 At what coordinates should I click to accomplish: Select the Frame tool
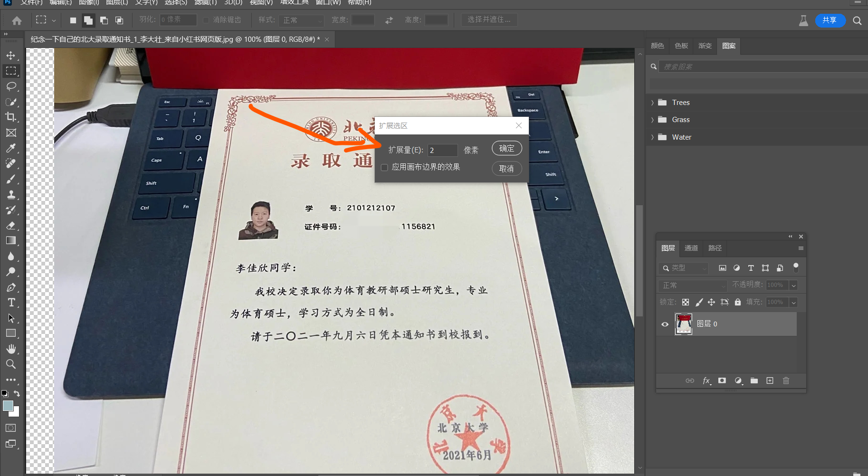[11, 133]
